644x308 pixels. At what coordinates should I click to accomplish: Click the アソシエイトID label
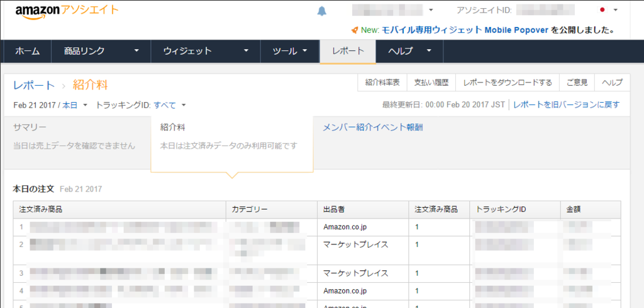pyautogui.click(x=484, y=10)
